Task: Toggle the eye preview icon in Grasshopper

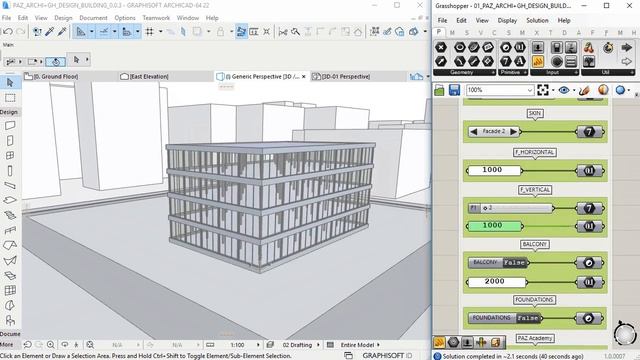Action: click(x=564, y=90)
